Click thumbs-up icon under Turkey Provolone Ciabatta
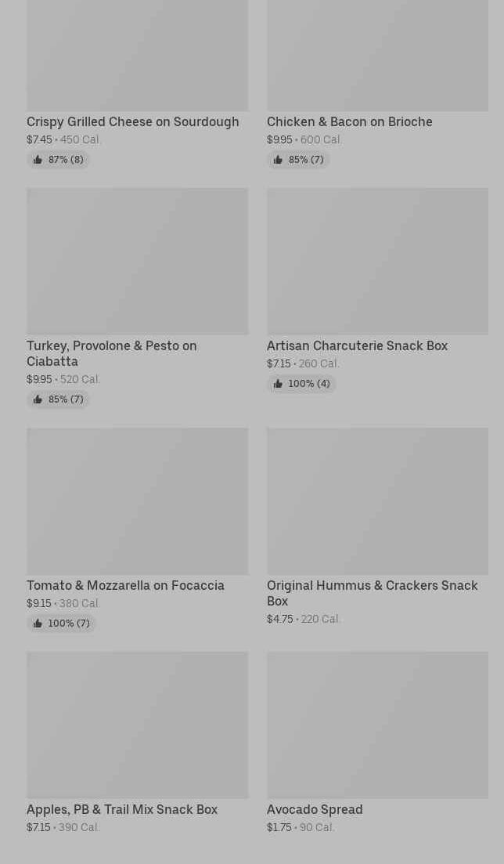Viewport: 504px width, 864px height. coord(38,399)
